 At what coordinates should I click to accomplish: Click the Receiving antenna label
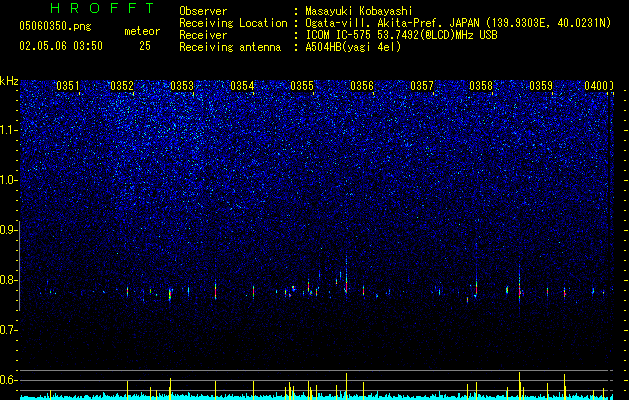point(230,47)
